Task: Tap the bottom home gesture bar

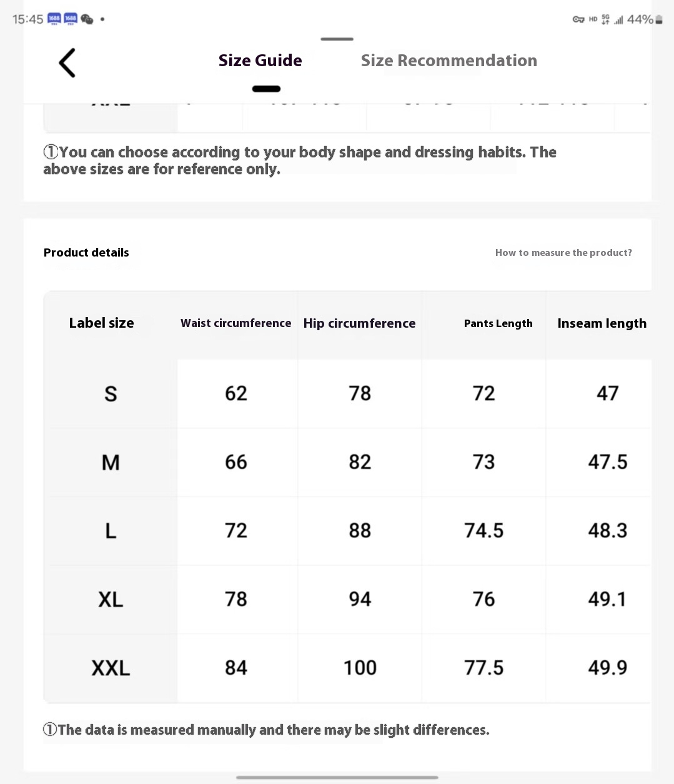Action: pos(337,778)
